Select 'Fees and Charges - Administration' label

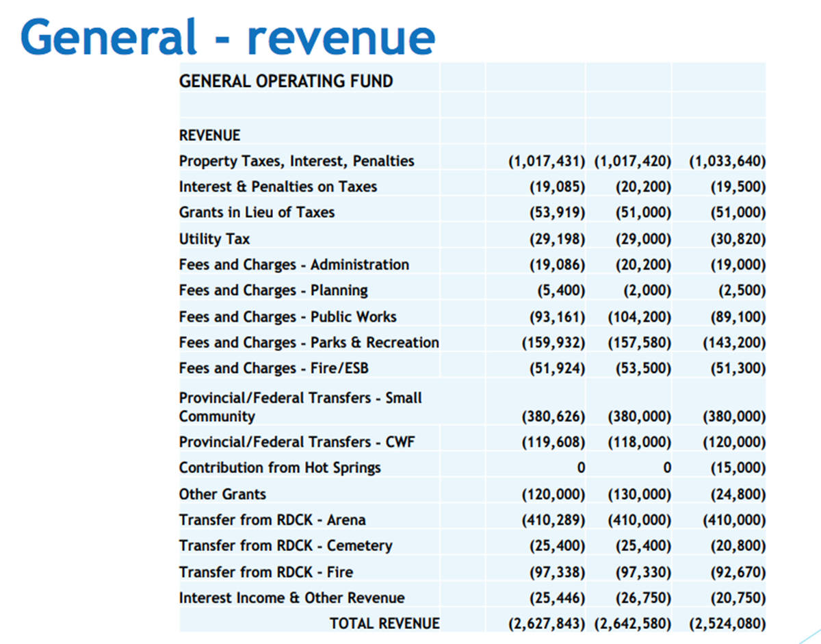tap(294, 264)
